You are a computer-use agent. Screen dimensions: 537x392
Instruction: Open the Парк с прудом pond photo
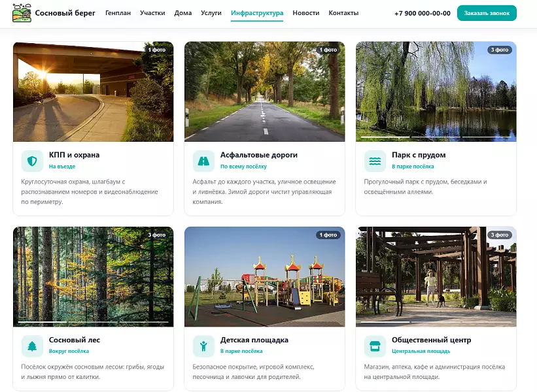pyautogui.click(x=436, y=91)
